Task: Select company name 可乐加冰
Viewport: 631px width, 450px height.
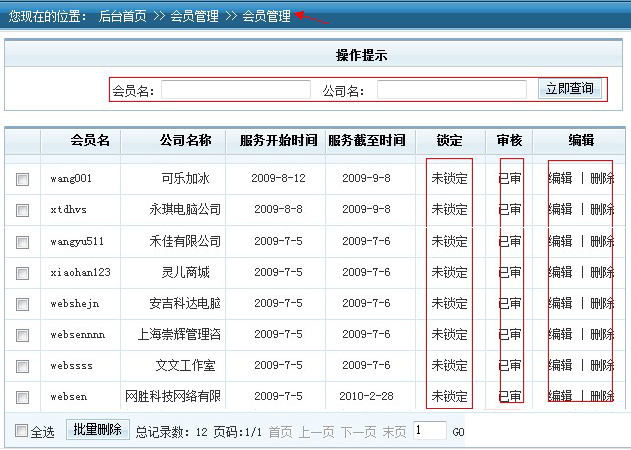Action: coord(186,178)
